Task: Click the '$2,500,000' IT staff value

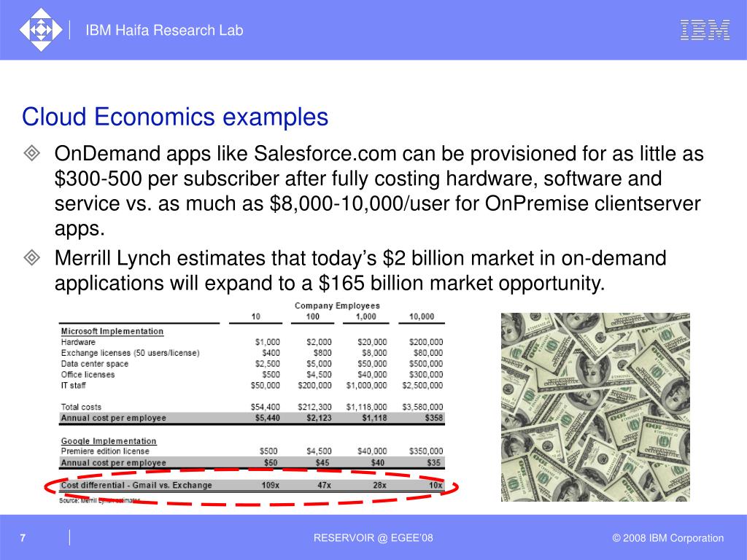Action: click(x=422, y=385)
